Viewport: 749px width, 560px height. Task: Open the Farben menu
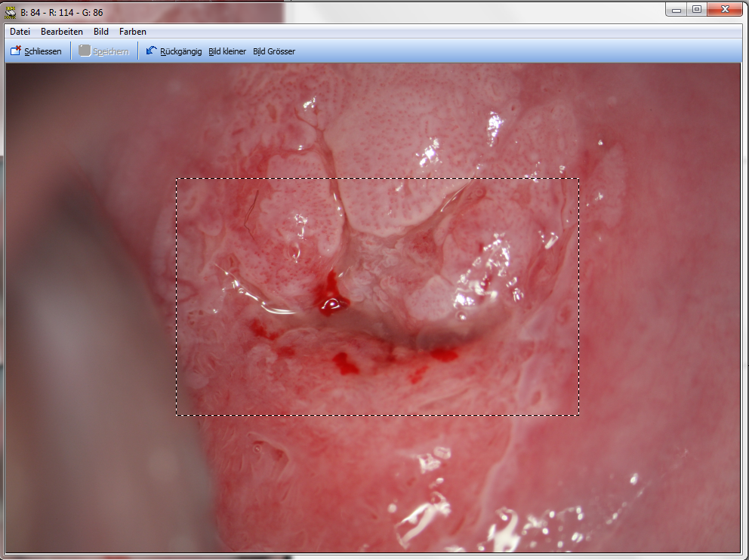[133, 32]
